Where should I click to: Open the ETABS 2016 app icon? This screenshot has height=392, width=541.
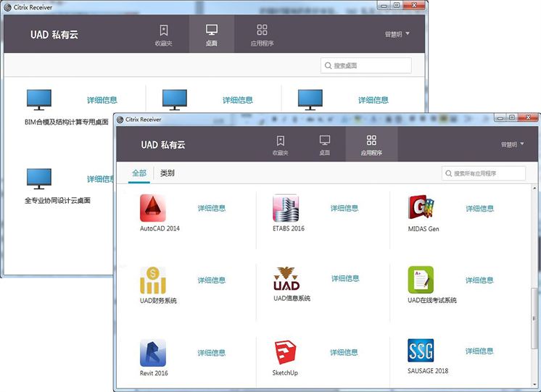pyautogui.click(x=286, y=209)
